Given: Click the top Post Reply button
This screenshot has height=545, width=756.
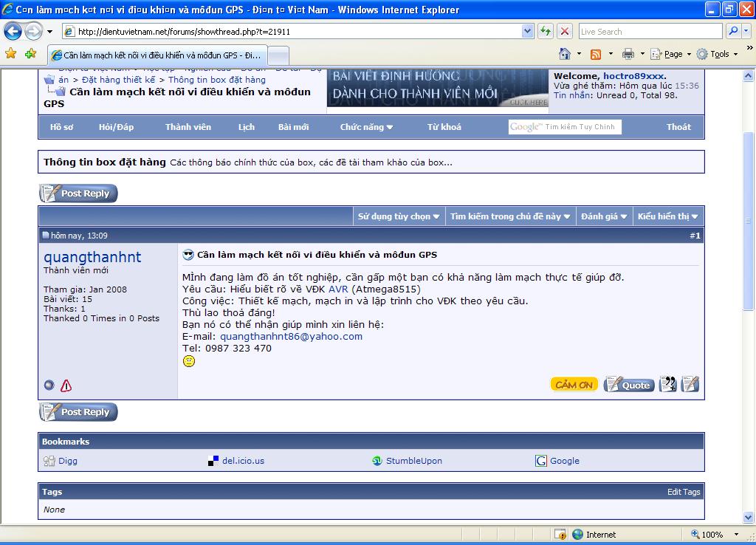Looking at the screenshot, I should point(78,193).
